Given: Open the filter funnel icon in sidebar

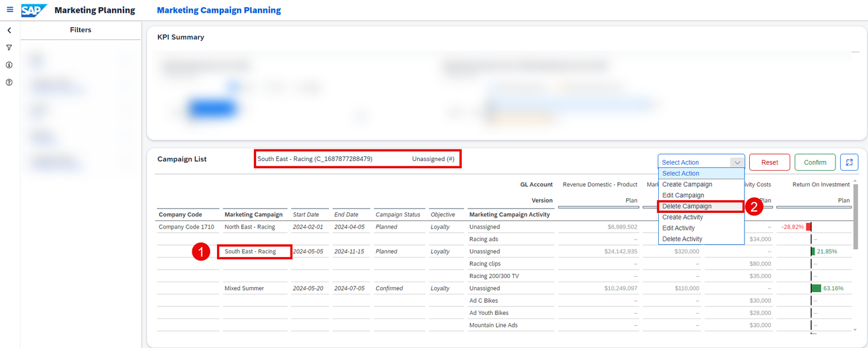Looking at the screenshot, I should [9, 48].
